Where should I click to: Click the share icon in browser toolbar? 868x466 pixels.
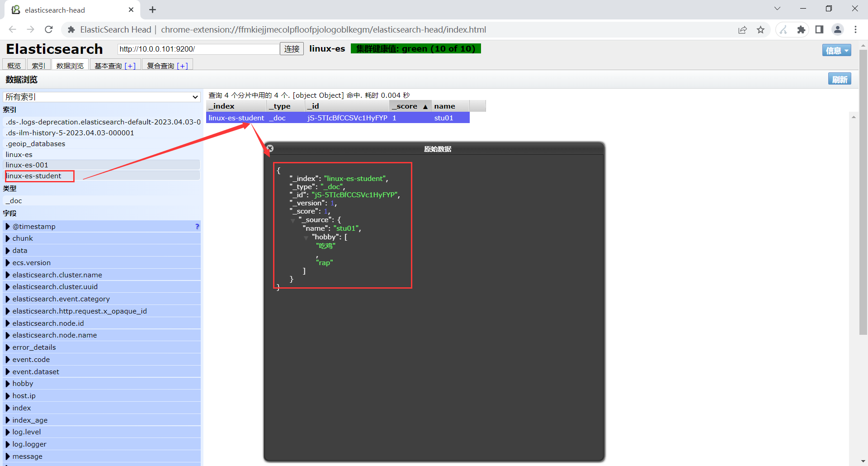tap(743, 29)
